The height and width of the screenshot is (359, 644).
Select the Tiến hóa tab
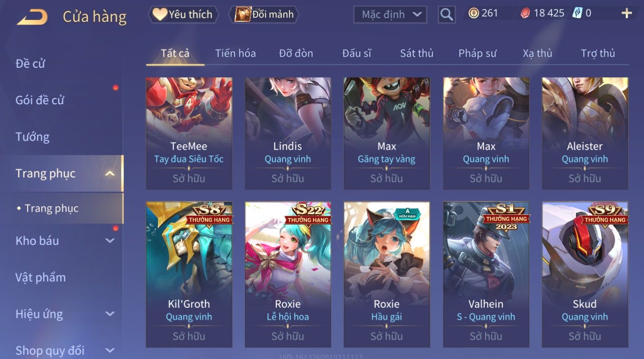235,53
